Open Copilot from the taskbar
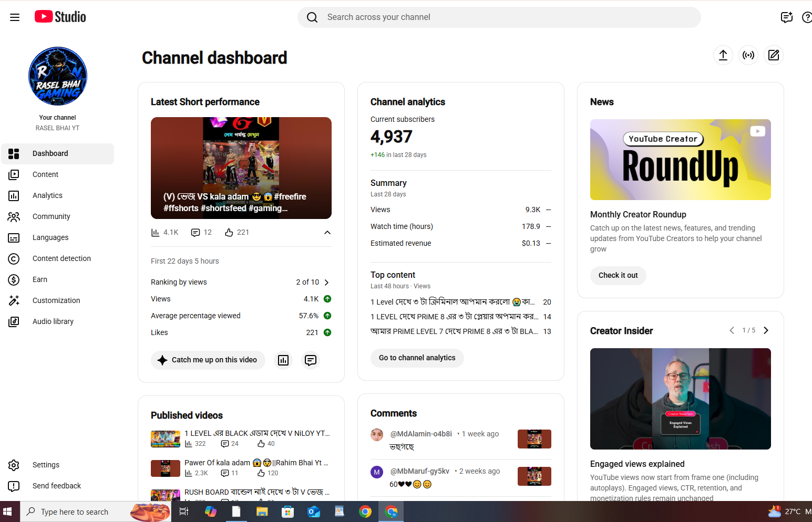Screen dimensions: 812x522 [x=210, y=511]
